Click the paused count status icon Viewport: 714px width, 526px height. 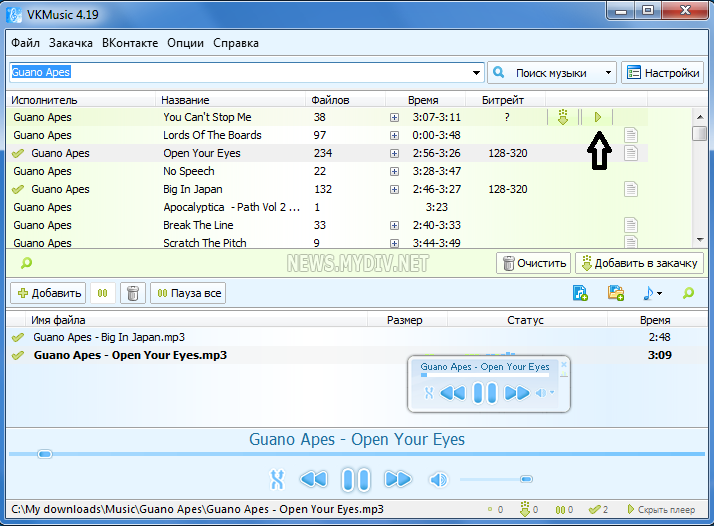pyautogui.click(x=564, y=510)
